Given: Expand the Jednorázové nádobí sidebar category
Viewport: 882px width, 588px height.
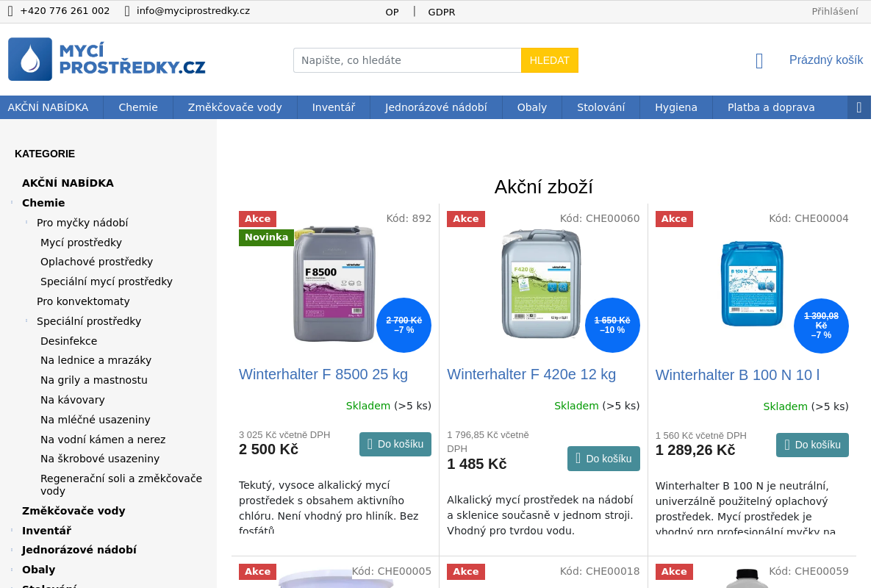Looking at the screenshot, I should tap(12, 550).
